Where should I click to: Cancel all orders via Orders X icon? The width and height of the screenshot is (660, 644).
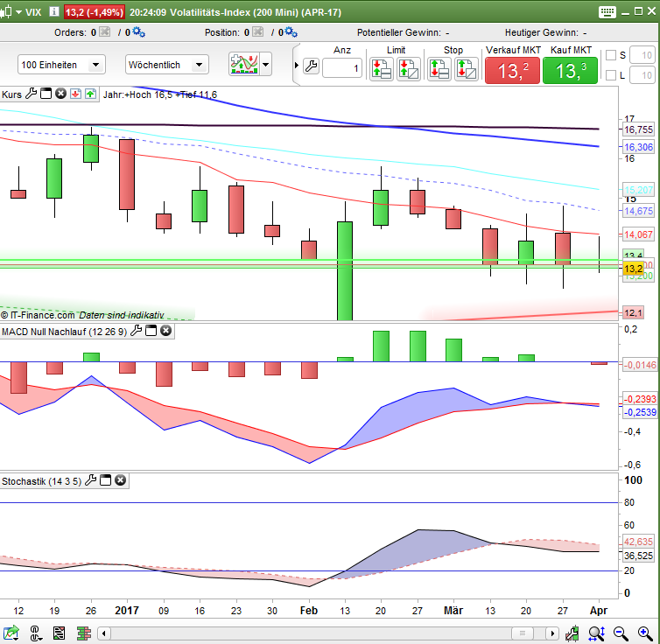[105, 32]
